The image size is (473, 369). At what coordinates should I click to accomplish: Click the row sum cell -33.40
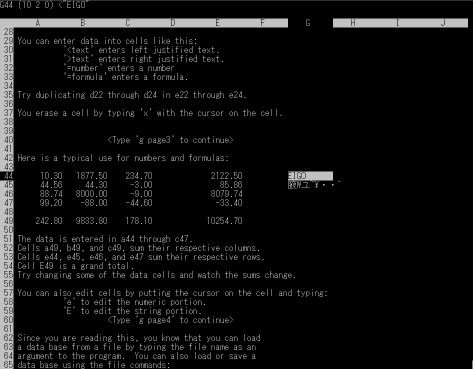(229, 203)
